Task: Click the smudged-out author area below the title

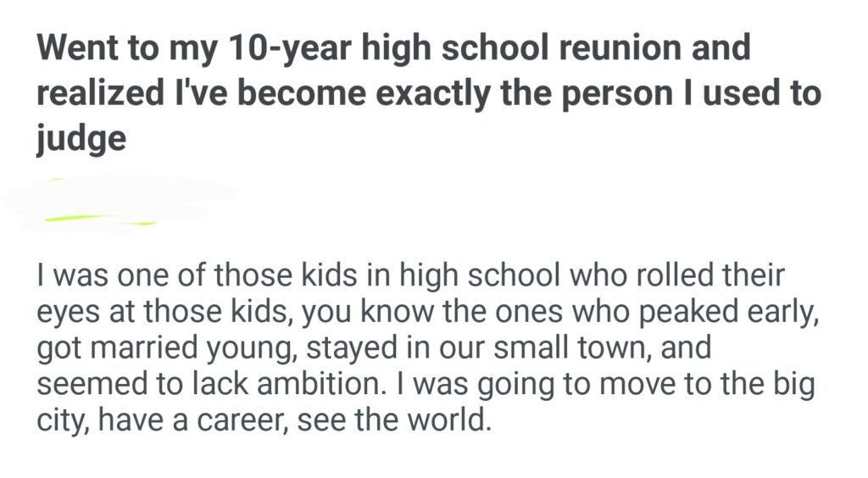Action: [119, 203]
